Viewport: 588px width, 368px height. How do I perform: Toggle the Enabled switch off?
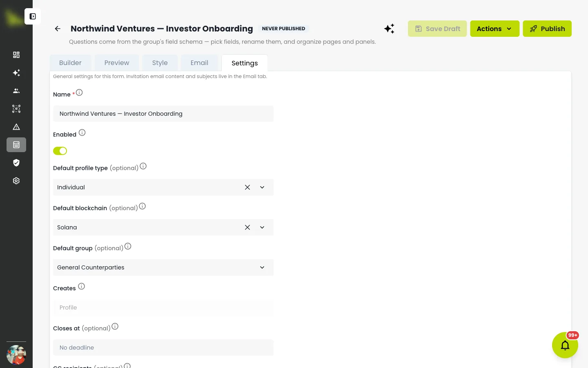[x=60, y=151]
